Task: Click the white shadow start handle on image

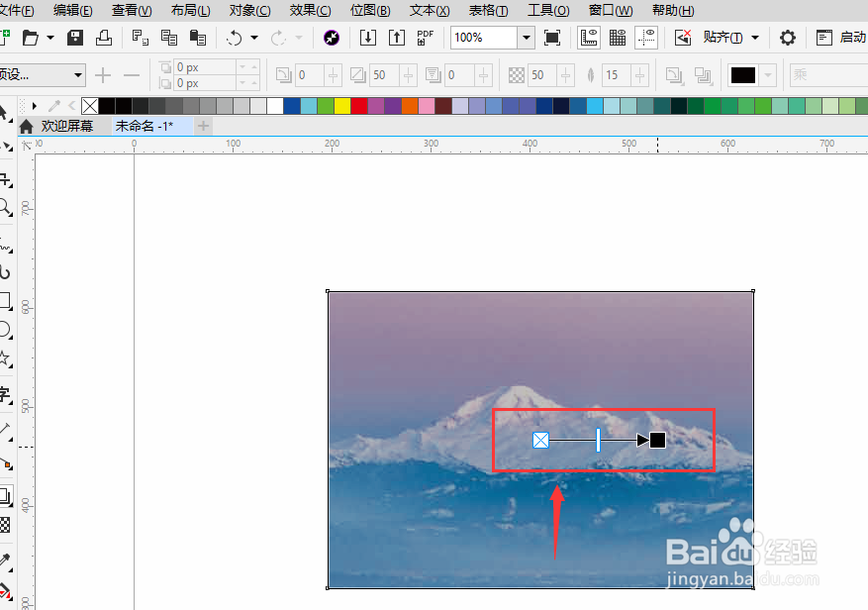Action: [540, 440]
